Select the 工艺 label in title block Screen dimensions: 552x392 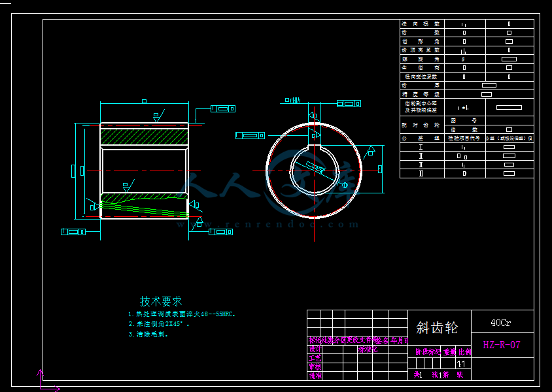[x=315, y=358]
